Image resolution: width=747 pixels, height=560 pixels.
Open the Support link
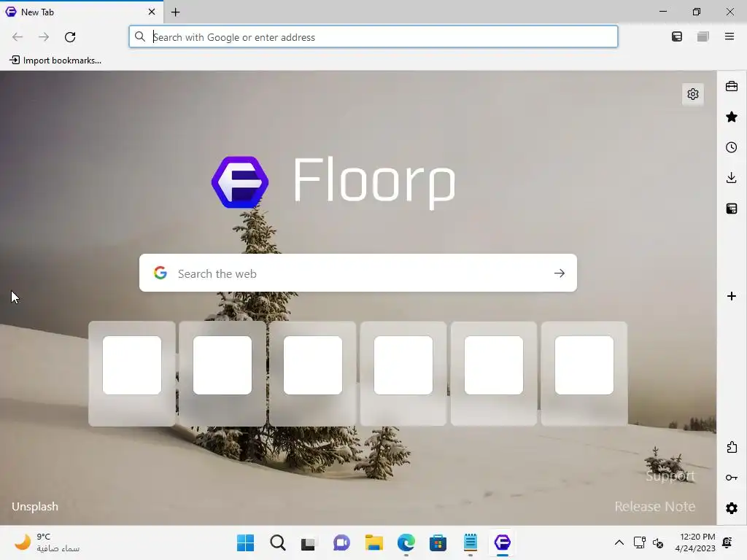coord(671,475)
